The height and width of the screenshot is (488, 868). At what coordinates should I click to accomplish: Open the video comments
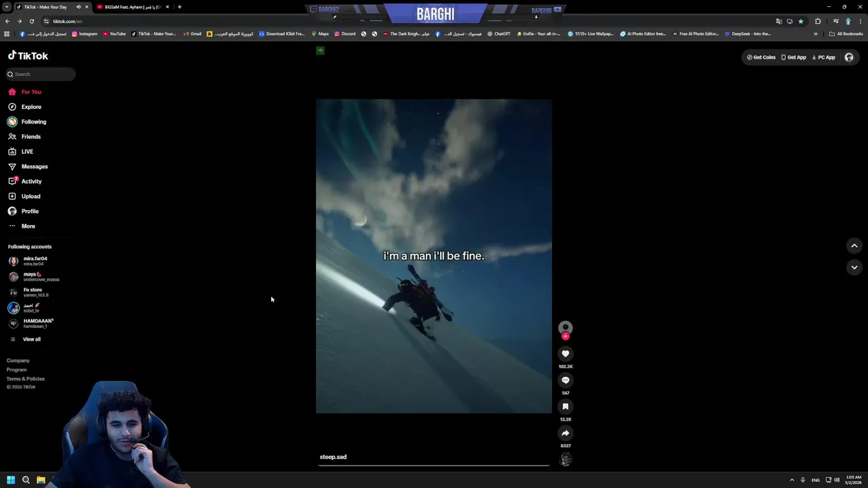[566, 380]
